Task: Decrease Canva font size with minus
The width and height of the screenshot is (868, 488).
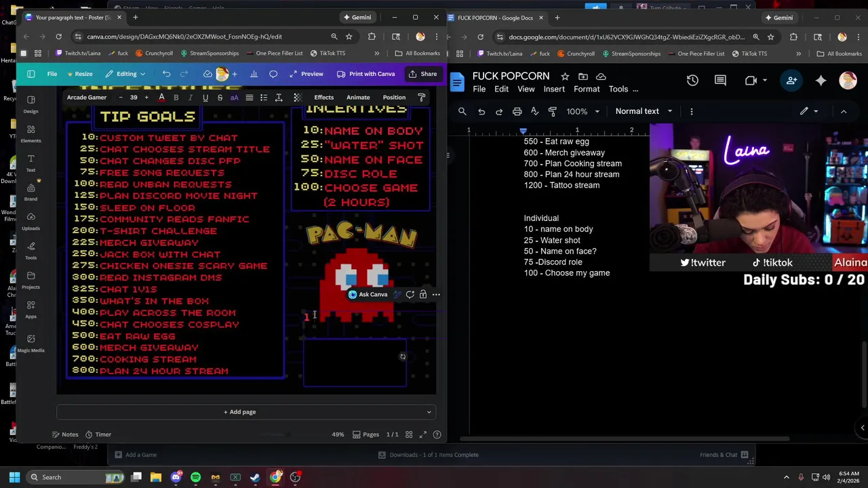Action: click(x=121, y=98)
